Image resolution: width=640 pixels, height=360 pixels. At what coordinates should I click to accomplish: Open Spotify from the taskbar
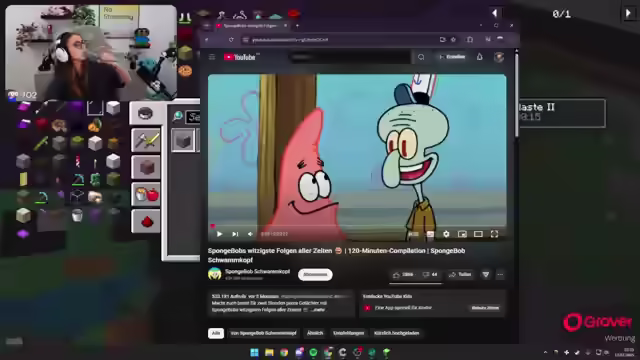pyautogui.click(x=313, y=352)
